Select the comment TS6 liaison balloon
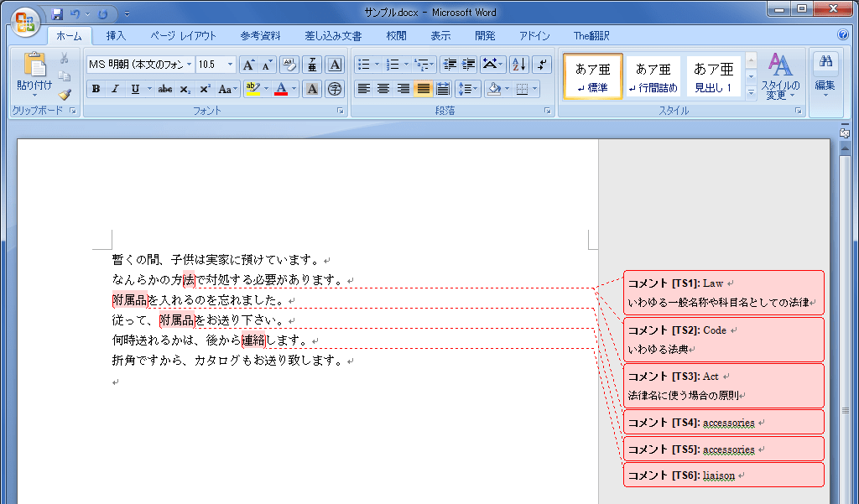The width and height of the screenshot is (859, 504). point(723,475)
